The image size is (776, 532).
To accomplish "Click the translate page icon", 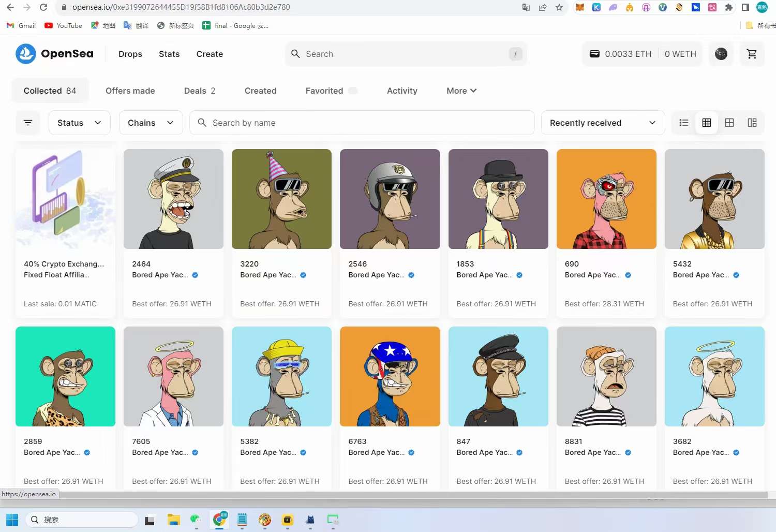I will coord(526,7).
